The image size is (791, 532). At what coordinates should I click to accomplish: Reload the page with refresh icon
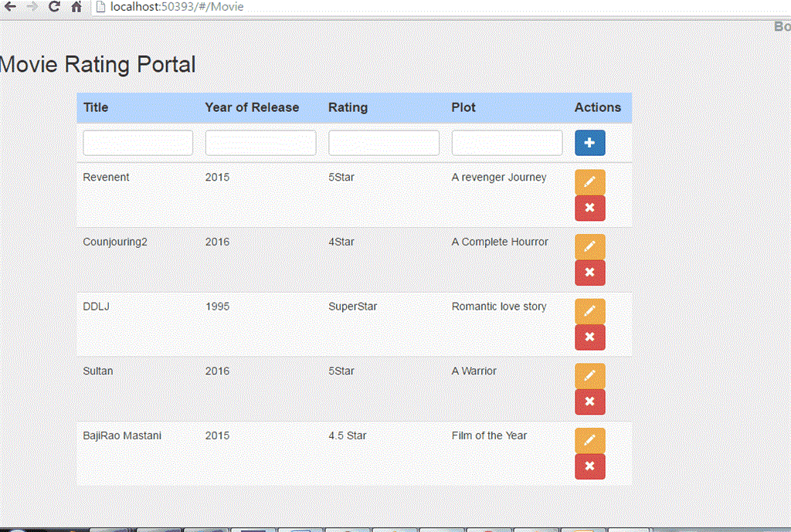tap(54, 6)
